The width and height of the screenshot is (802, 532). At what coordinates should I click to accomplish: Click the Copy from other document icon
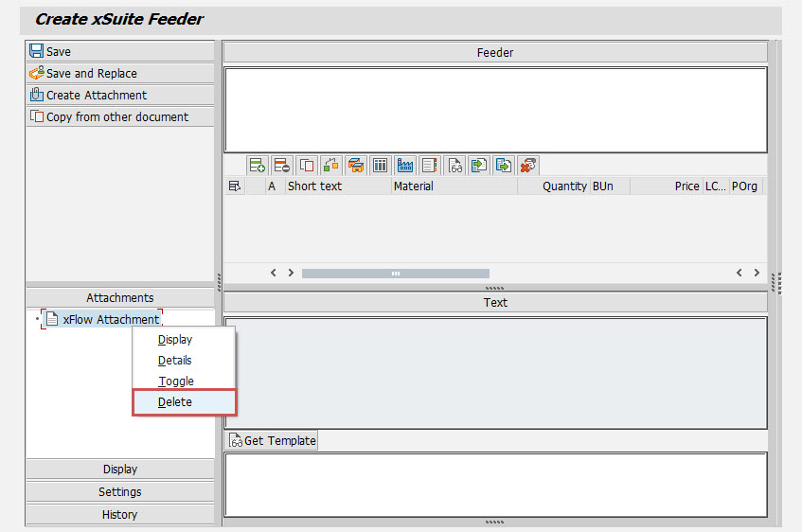click(x=36, y=116)
